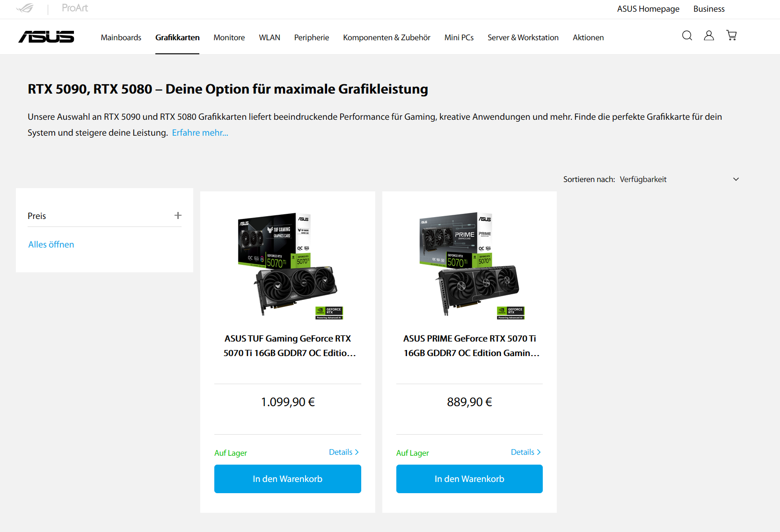Open the Aktionen menu
The image size is (780, 532).
coord(588,37)
